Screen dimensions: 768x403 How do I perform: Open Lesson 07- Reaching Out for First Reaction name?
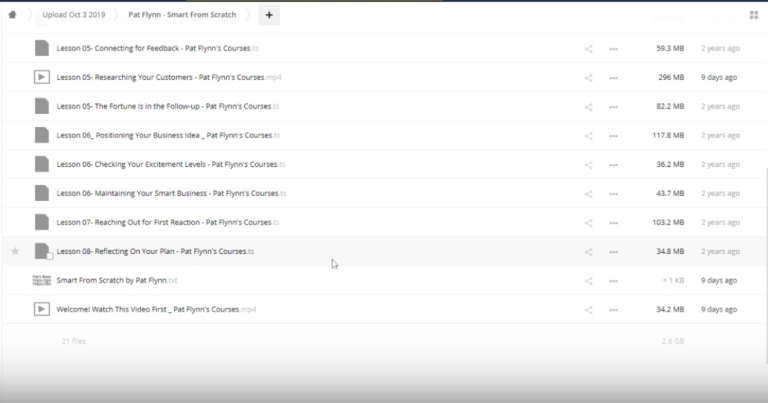pyautogui.click(x=168, y=222)
